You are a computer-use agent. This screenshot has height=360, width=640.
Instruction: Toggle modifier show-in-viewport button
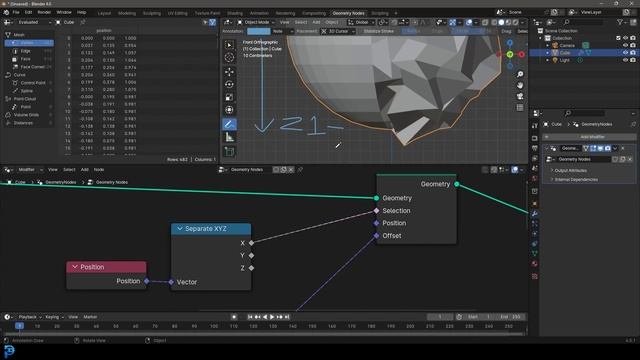pyautogui.click(x=600, y=148)
